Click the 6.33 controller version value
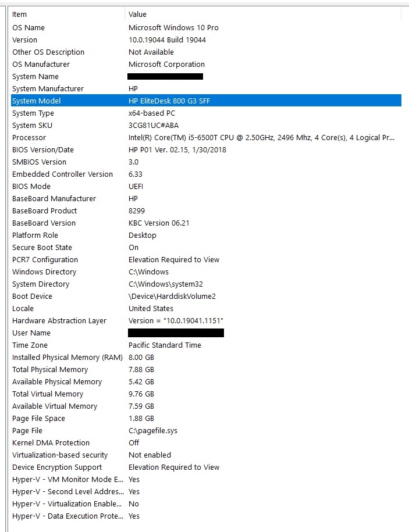 [x=136, y=174]
